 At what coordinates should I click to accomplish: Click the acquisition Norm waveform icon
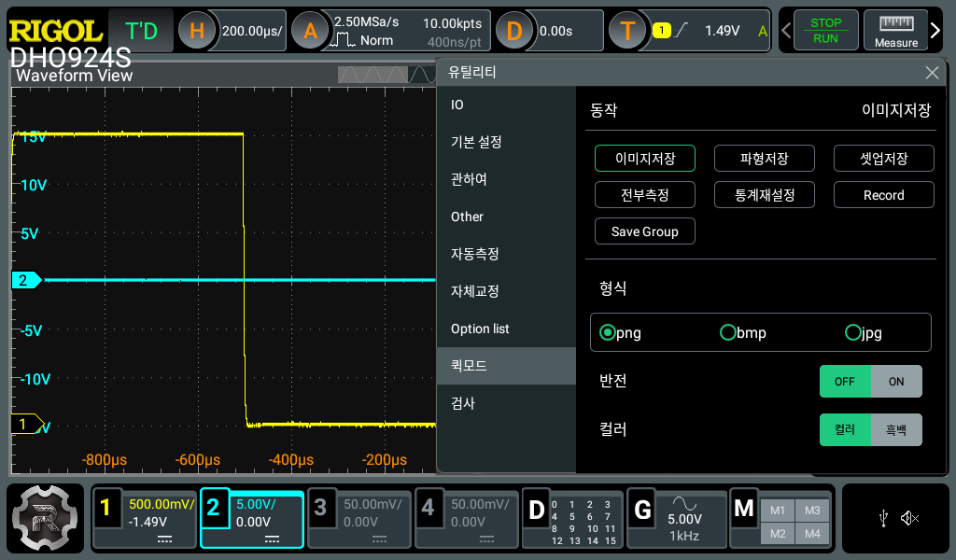click(342, 40)
